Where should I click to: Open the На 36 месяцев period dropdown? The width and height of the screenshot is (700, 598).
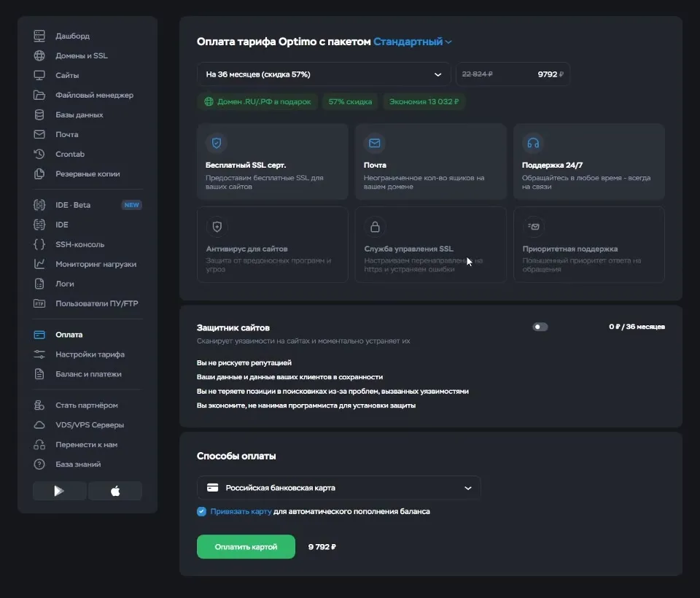(x=324, y=74)
